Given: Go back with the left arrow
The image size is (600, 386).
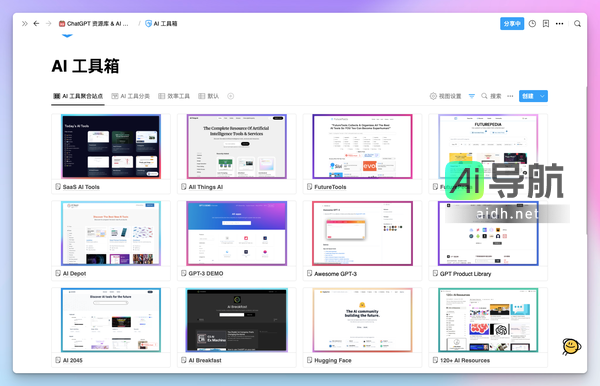Looking at the screenshot, I should 36,24.
